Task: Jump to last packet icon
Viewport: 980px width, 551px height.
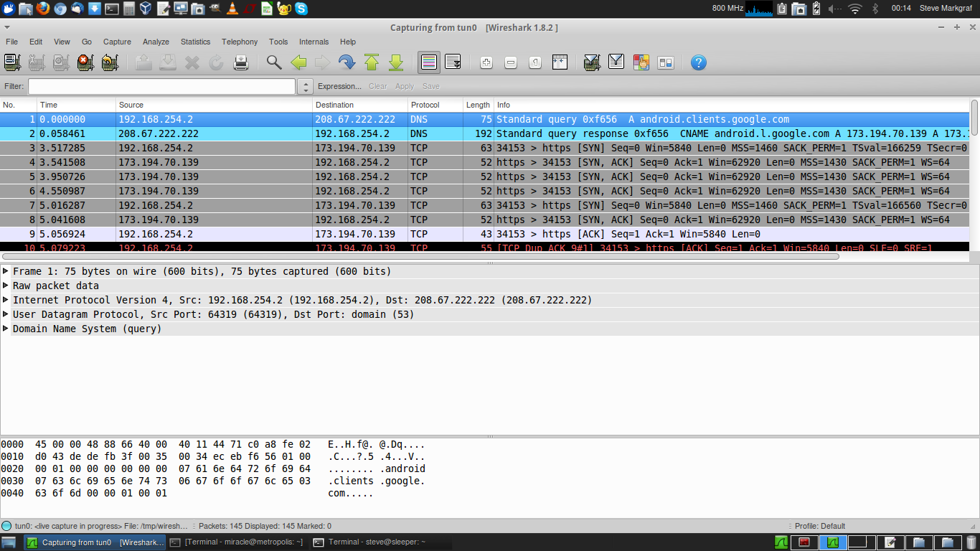Action: coord(396,62)
